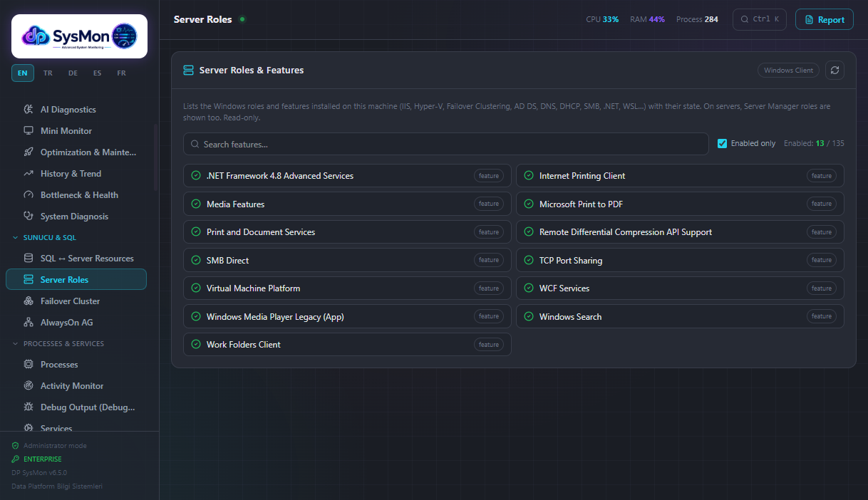868x500 pixels.
Task: Click Print and Document Services text
Action: [x=261, y=232]
